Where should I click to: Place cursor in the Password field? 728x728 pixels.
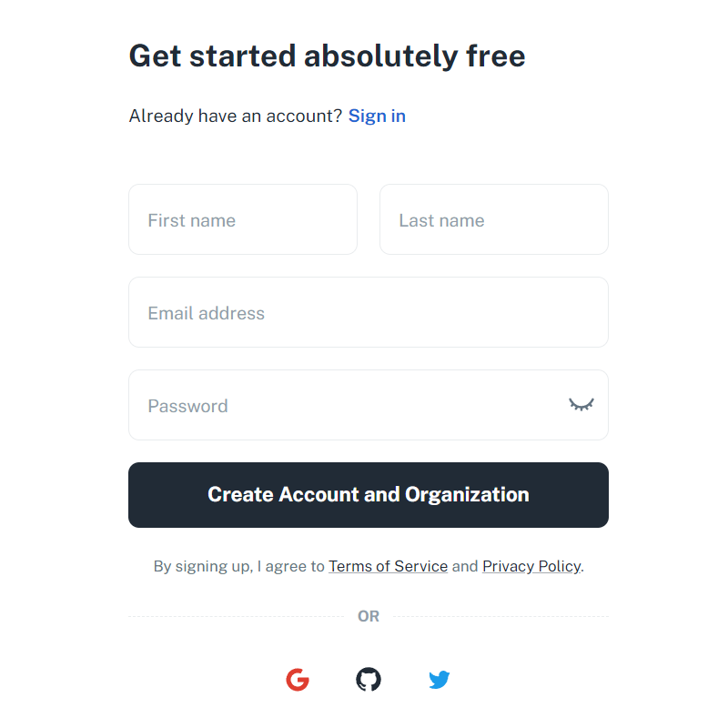(346, 406)
